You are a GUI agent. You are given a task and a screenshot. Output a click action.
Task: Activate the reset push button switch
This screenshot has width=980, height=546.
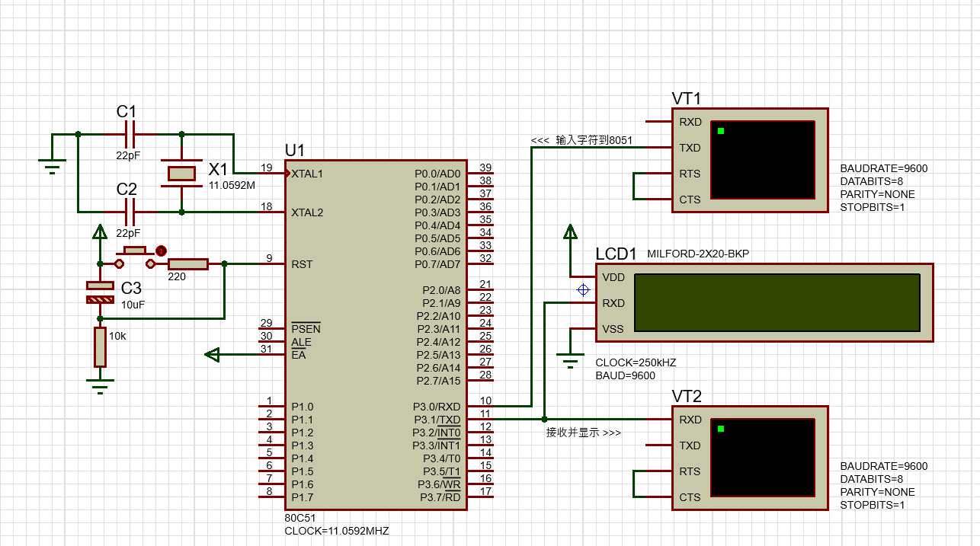pos(135,257)
